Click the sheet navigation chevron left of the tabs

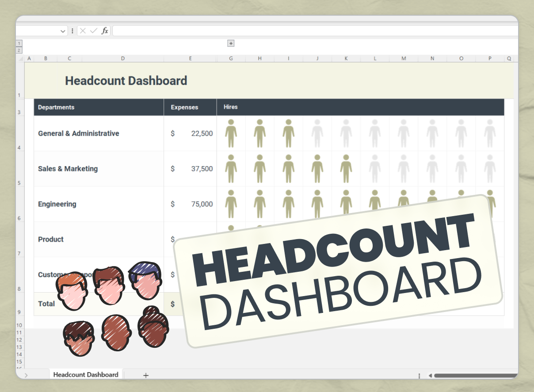tap(27, 374)
